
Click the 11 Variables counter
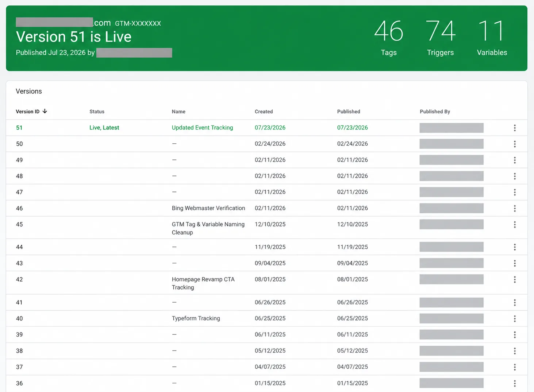492,38
